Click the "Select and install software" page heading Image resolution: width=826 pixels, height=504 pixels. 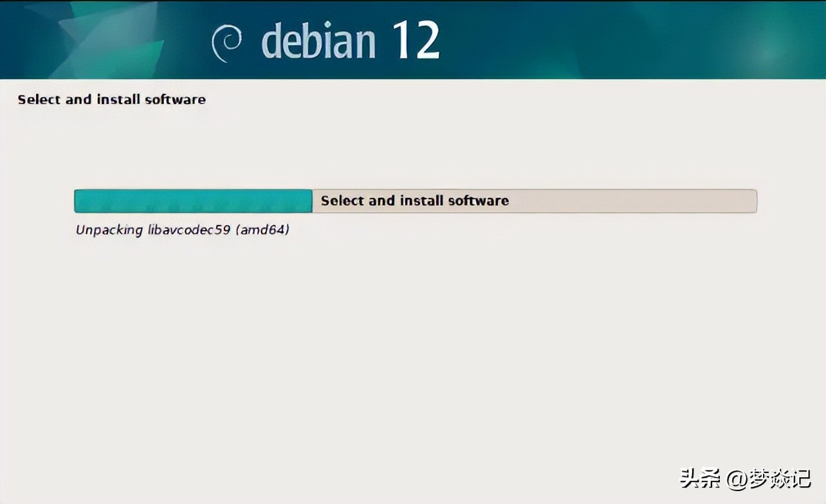[x=111, y=100]
